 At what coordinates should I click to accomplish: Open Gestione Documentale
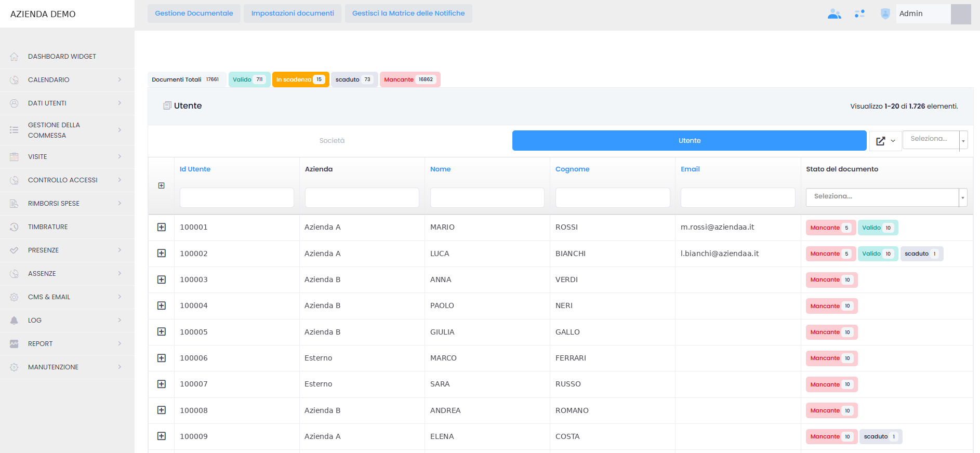click(194, 14)
